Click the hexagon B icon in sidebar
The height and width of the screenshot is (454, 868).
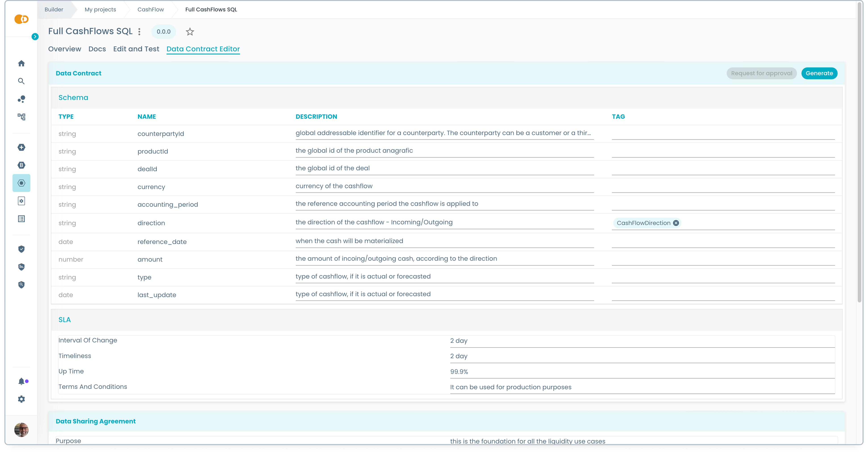[x=21, y=165]
